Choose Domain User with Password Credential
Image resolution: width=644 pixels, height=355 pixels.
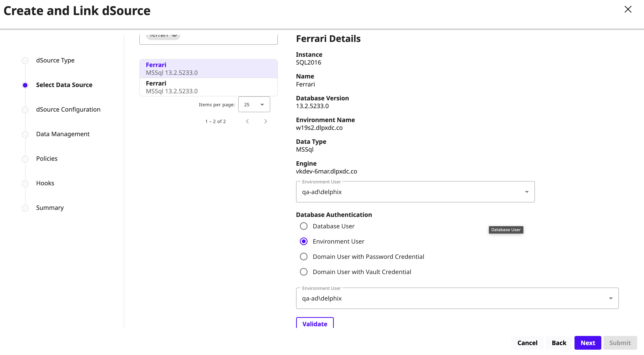pos(304,257)
